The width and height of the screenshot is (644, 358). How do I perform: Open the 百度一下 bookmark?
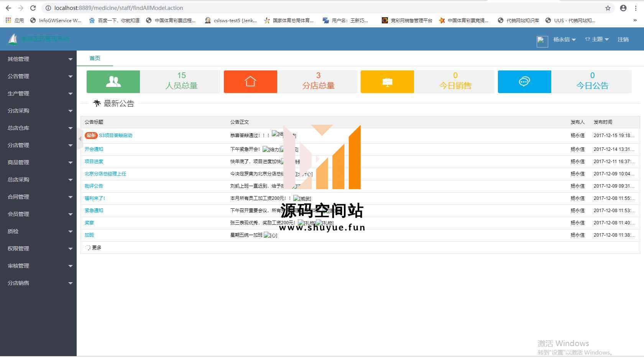click(x=114, y=20)
